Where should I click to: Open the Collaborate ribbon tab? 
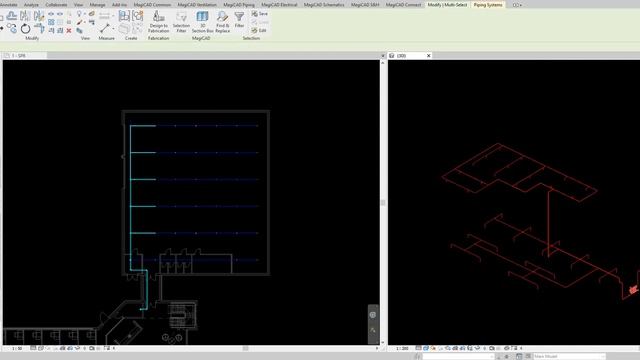coord(56,5)
